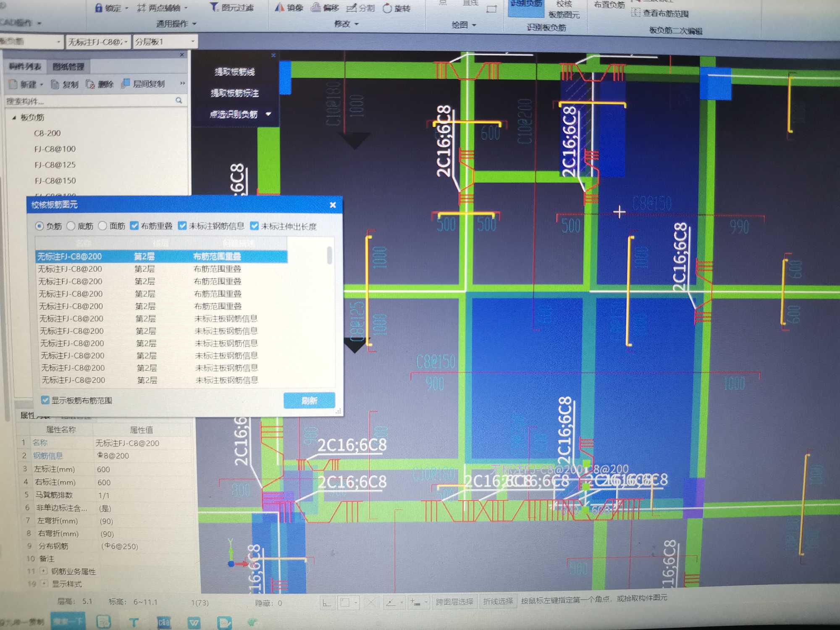This screenshot has width=840, height=630.
Task: Open the CAD app icon in the taskbar
Action: pos(164,622)
